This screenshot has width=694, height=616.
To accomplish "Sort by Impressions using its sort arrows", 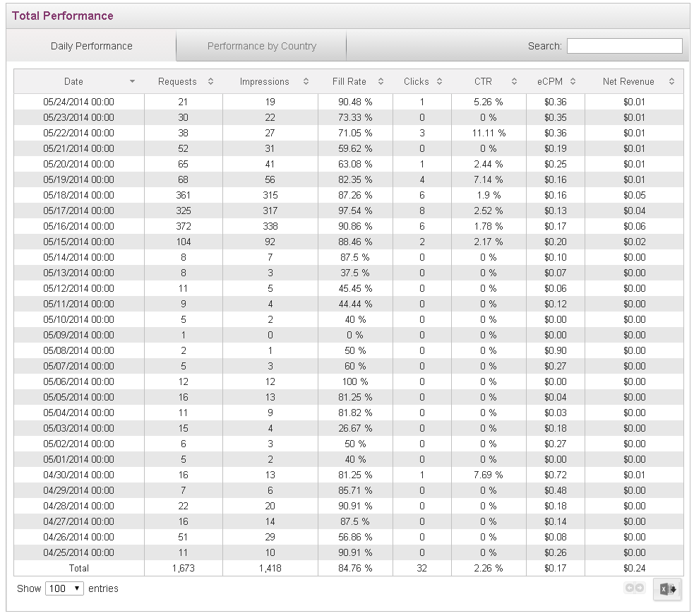I will [306, 82].
